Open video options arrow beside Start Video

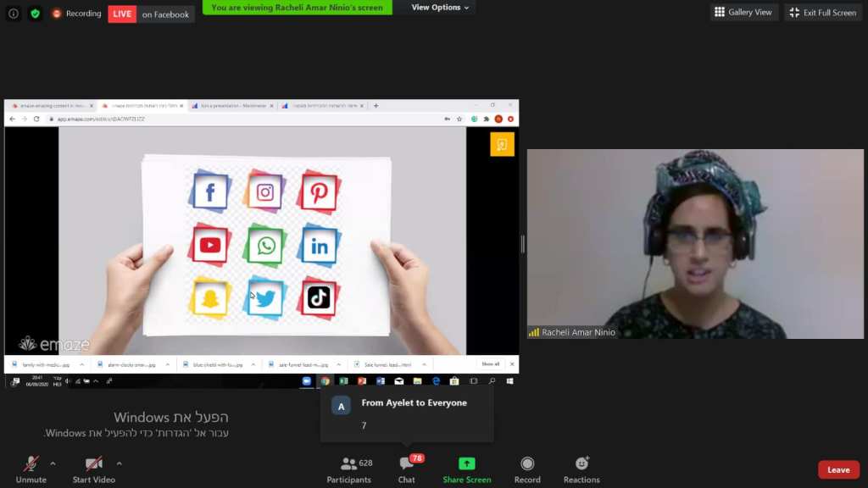[119, 463]
